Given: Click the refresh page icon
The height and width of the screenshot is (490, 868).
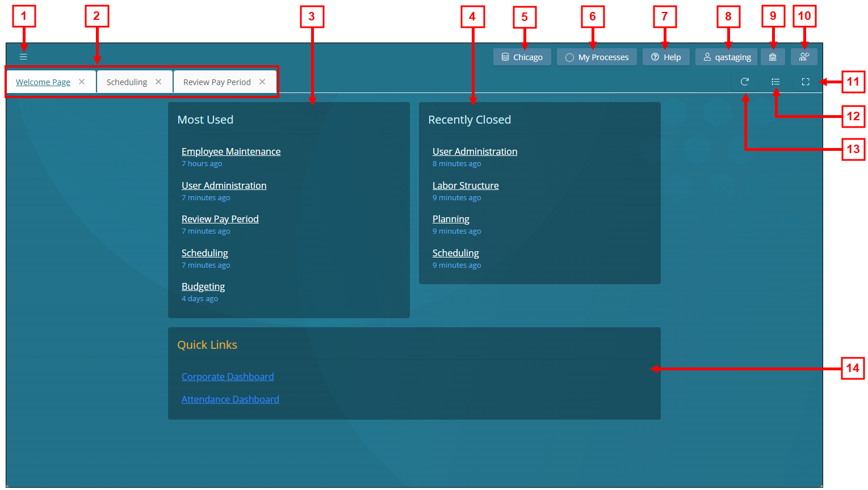Looking at the screenshot, I should coord(745,82).
